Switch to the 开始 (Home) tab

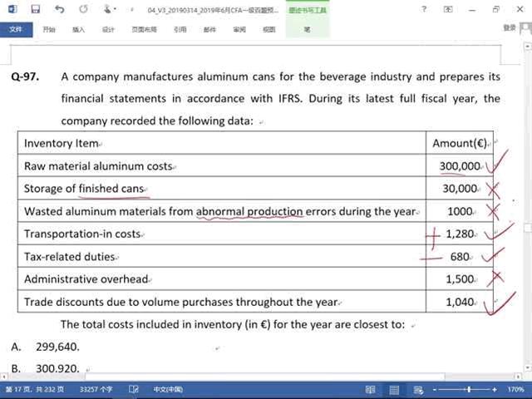[x=49, y=30]
